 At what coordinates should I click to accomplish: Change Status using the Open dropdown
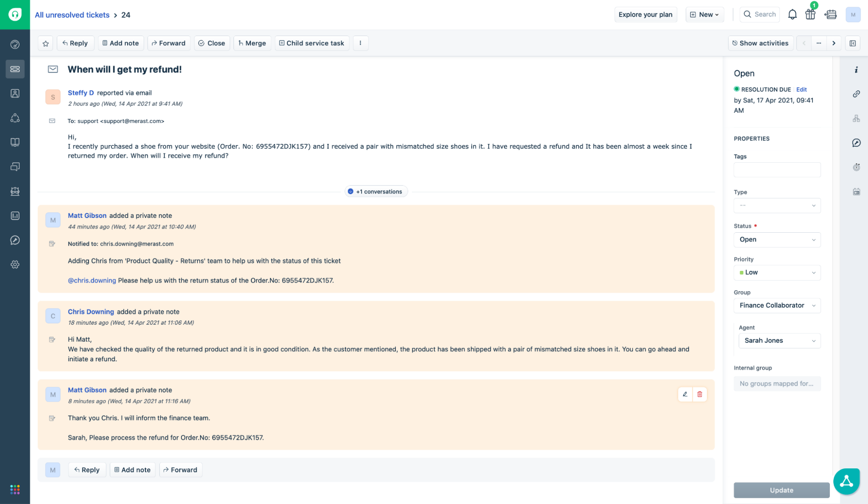777,240
